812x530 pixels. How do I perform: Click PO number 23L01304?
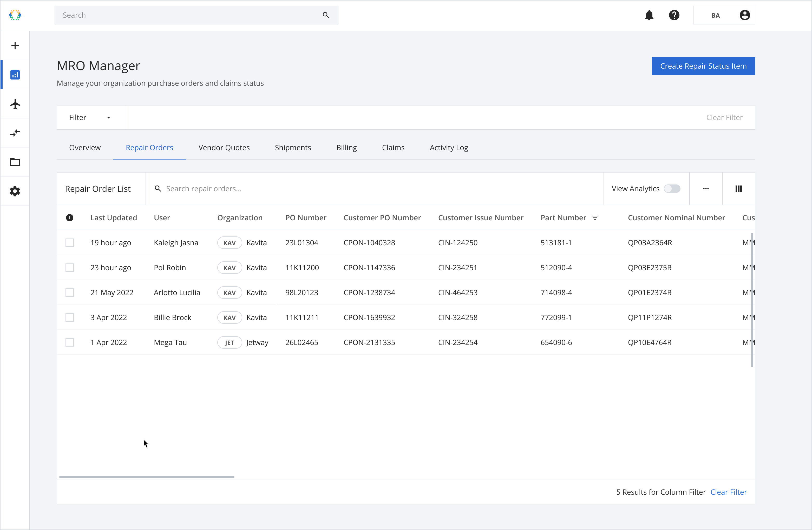point(302,242)
